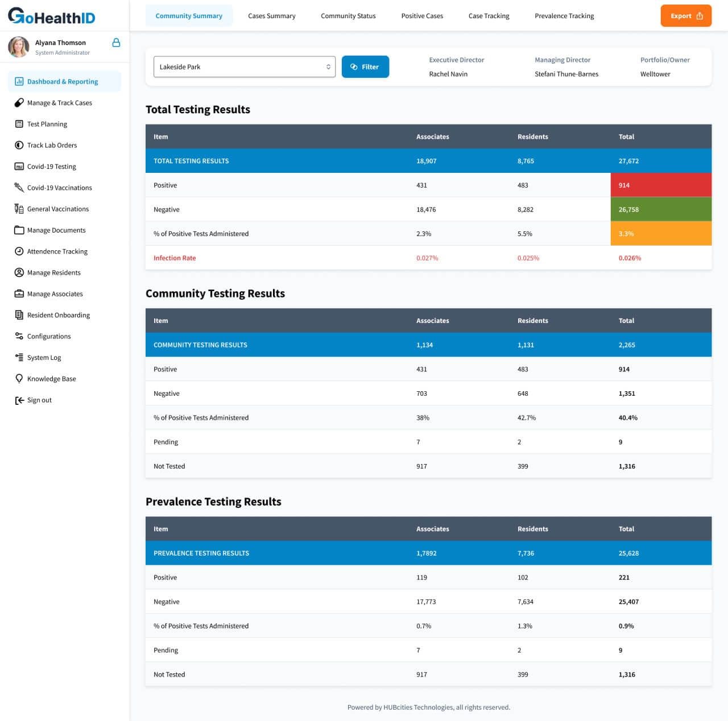Click the blue Filter button
This screenshot has width=728, height=721.
coord(365,67)
